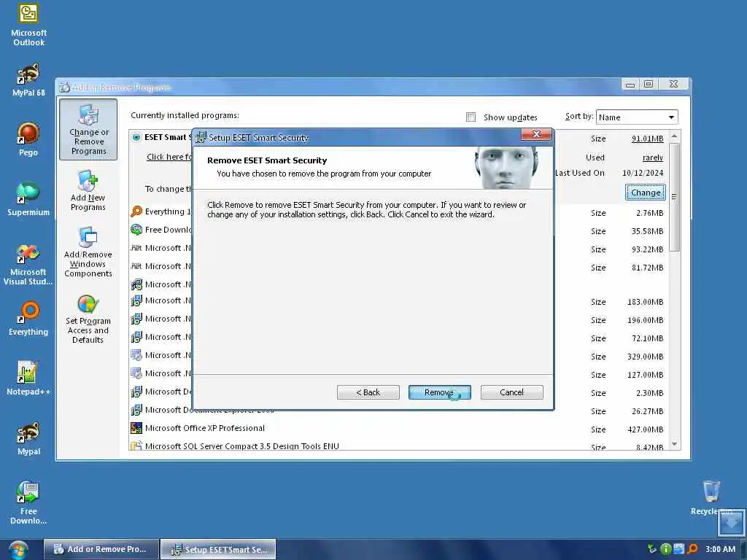Click the floating download drop-box icon
747x560 pixels.
pos(731,522)
